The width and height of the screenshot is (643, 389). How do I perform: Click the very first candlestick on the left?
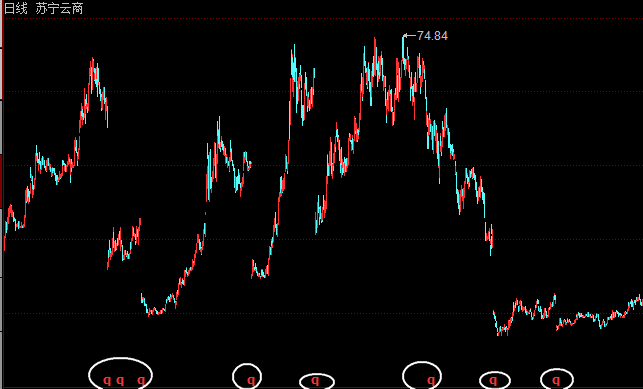tap(5, 240)
